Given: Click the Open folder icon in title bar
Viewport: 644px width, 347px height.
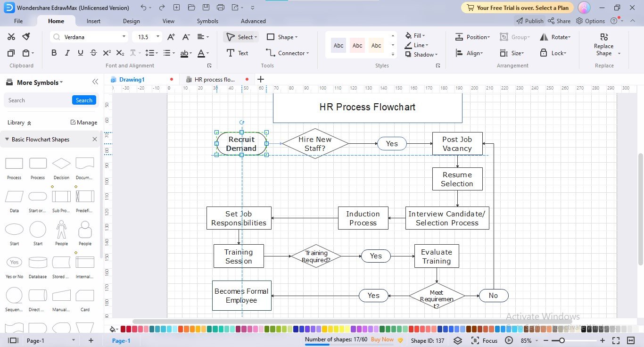Looking at the screenshot, I should (191, 8).
